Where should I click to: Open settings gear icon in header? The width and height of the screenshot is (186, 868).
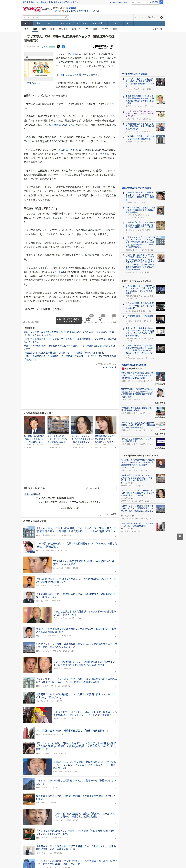click(161, 18)
